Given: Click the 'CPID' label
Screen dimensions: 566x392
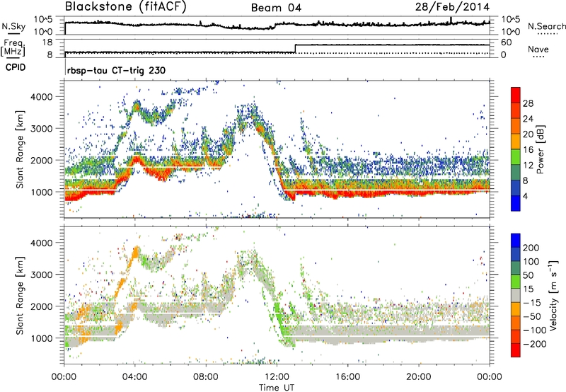Looking at the screenshot, I should point(16,67).
